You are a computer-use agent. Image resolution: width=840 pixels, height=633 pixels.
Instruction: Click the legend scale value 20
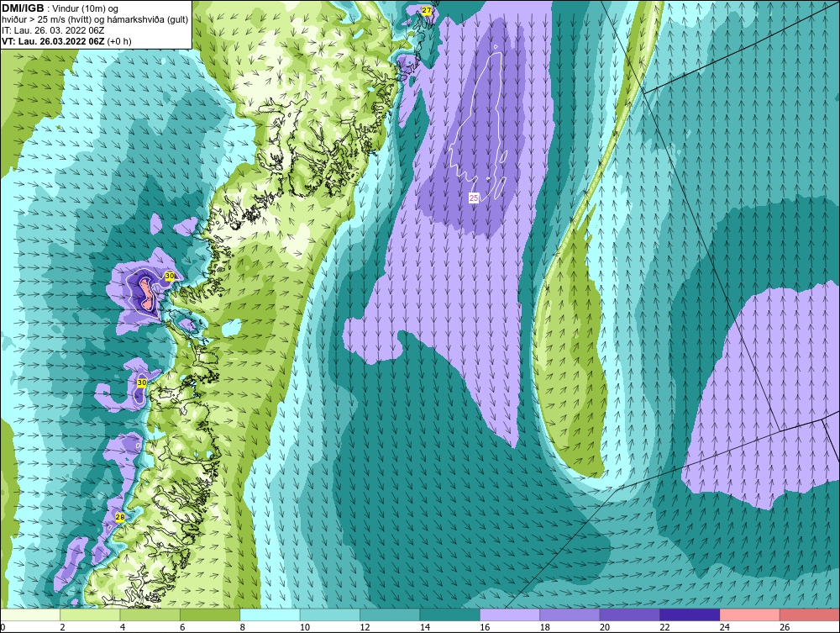click(x=605, y=627)
